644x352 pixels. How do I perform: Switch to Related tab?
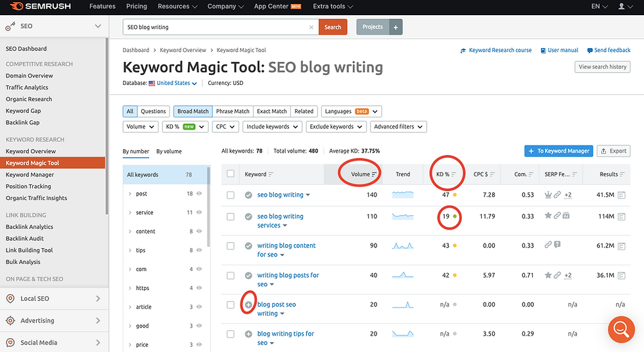[304, 111]
